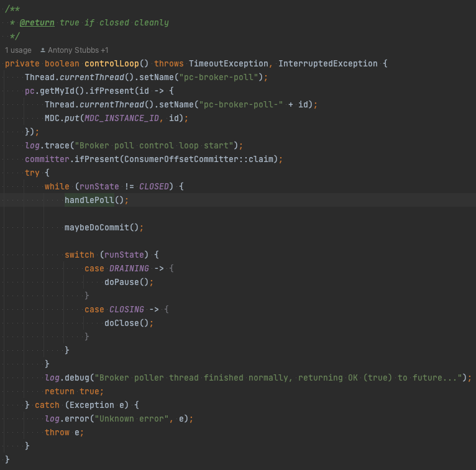Click the doClose call
476x470 pixels.
[122, 323]
